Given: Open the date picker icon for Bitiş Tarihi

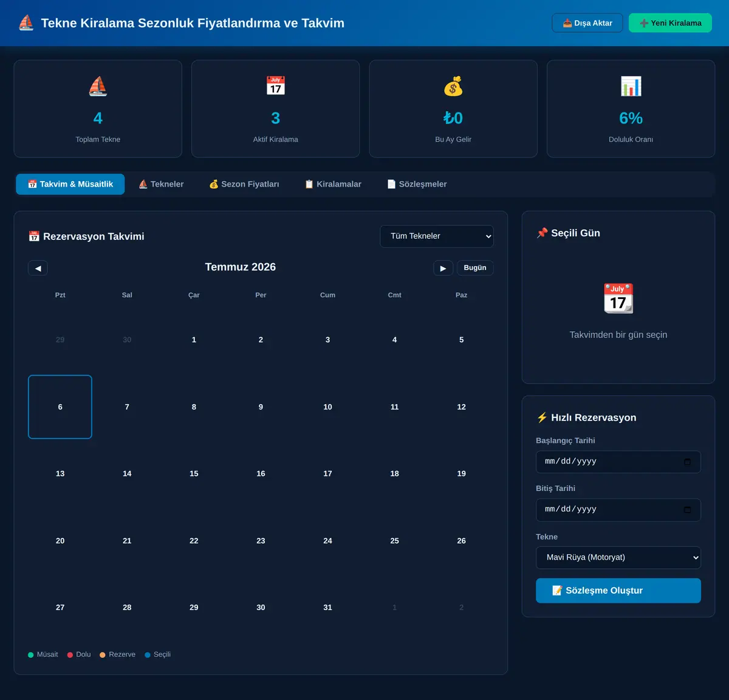Looking at the screenshot, I should (687, 510).
